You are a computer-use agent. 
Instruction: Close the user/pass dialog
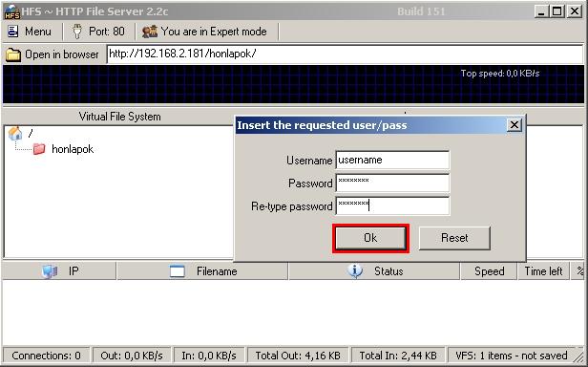pyautogui.click(x=514, y=125)
